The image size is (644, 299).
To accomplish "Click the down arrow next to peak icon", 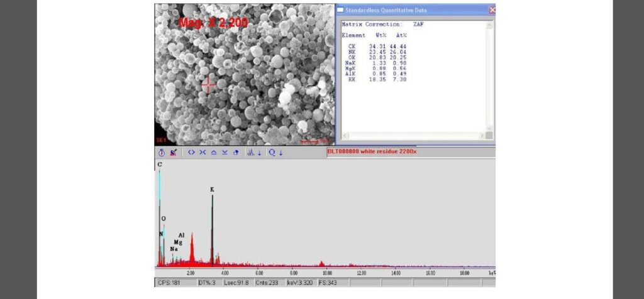I will click(258, 153).
